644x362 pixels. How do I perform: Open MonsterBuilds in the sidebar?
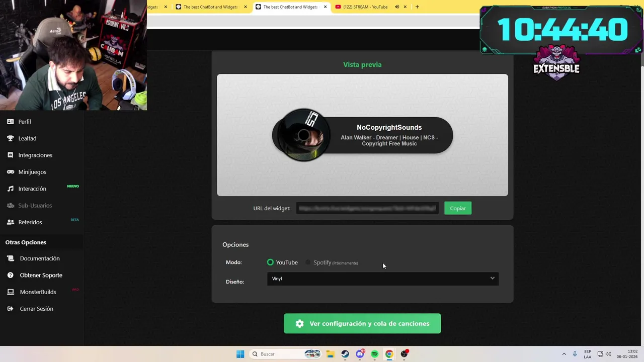pos(38,292)
